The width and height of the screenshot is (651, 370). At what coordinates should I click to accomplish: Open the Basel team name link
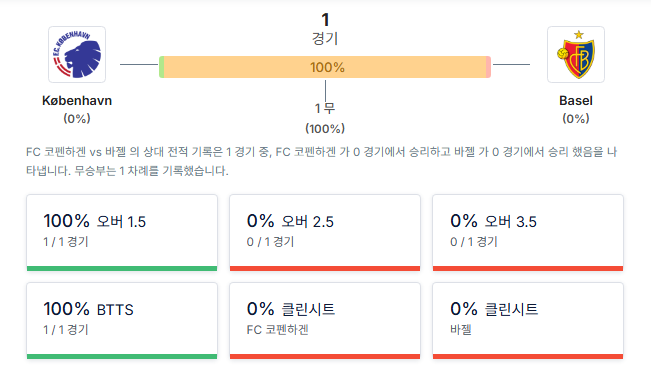tap(576, 100)
